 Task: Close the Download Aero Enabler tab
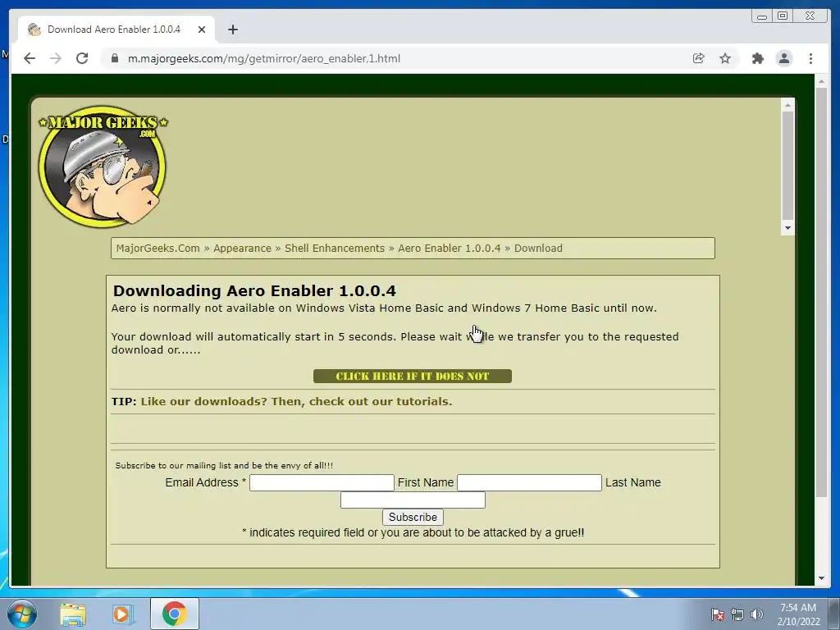point(202,30)
